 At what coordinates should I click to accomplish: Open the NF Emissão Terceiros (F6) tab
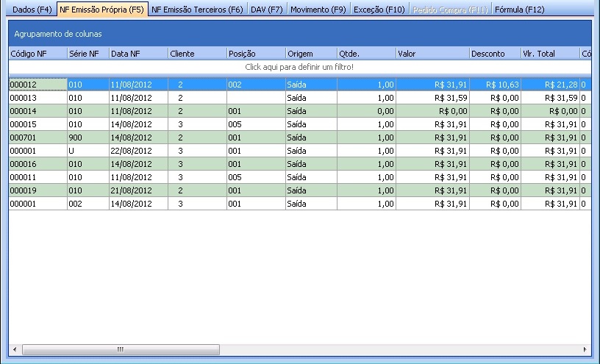coord(196,10)
